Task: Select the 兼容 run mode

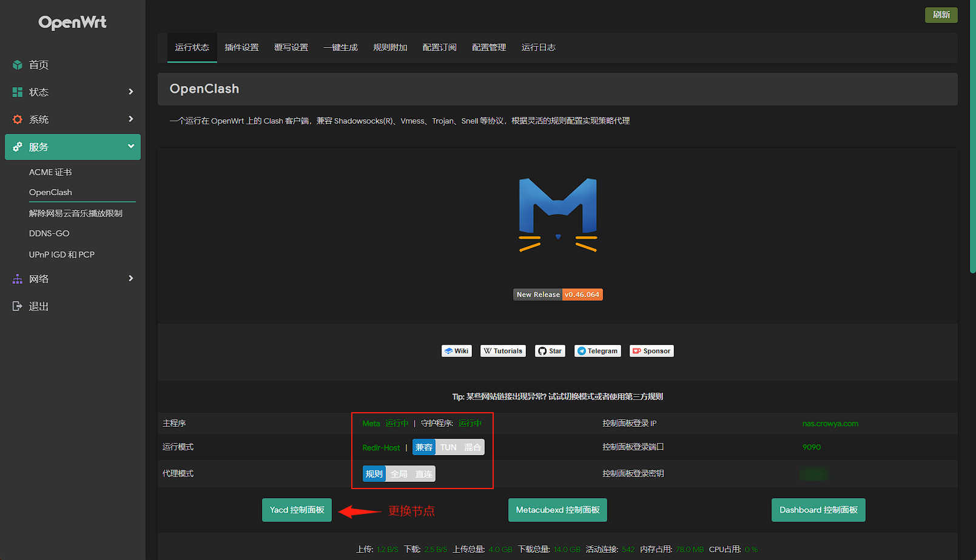Action: [x=424, y=447]
